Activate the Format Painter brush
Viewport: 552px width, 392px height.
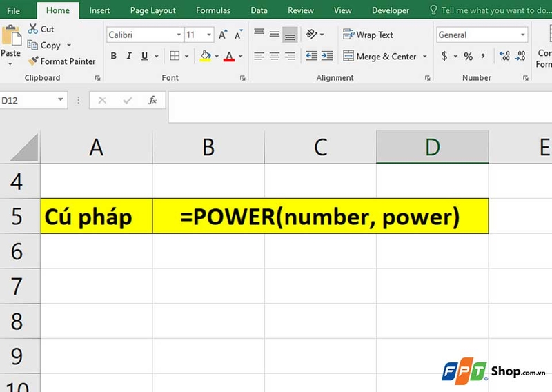point(33,61)
